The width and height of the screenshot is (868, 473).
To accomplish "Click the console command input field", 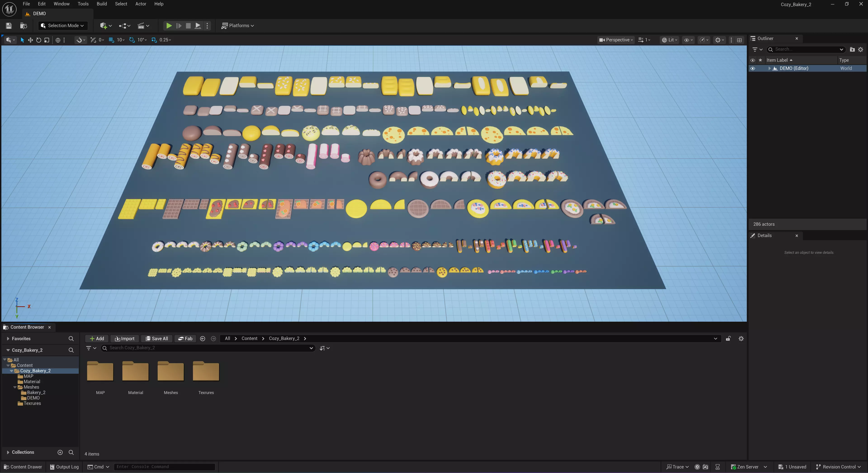I will point(164,467).
